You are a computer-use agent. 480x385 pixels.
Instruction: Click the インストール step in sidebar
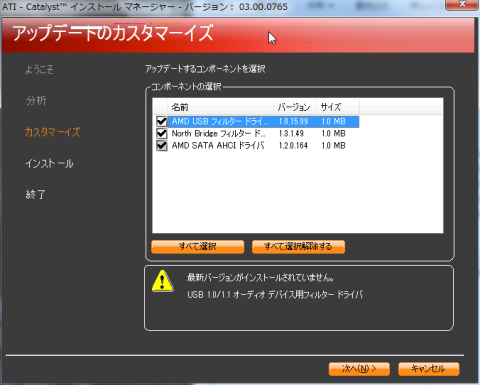point(49,163)
